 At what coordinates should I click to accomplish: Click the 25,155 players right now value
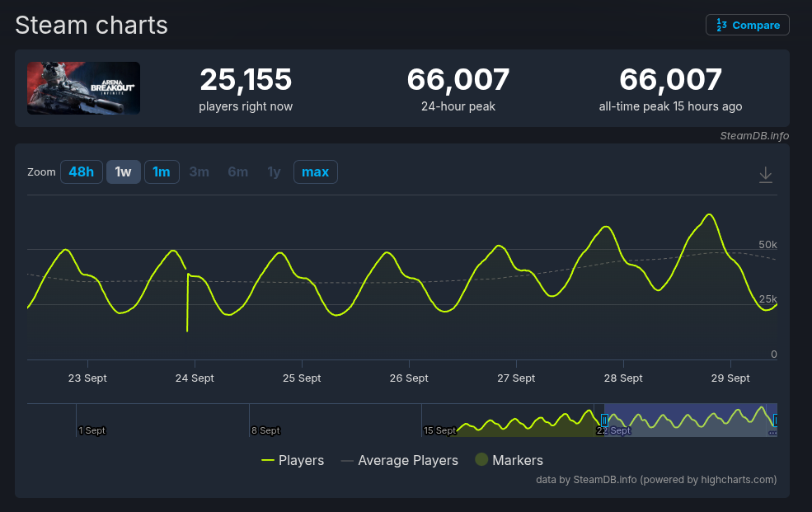click(x=246, y=79)
